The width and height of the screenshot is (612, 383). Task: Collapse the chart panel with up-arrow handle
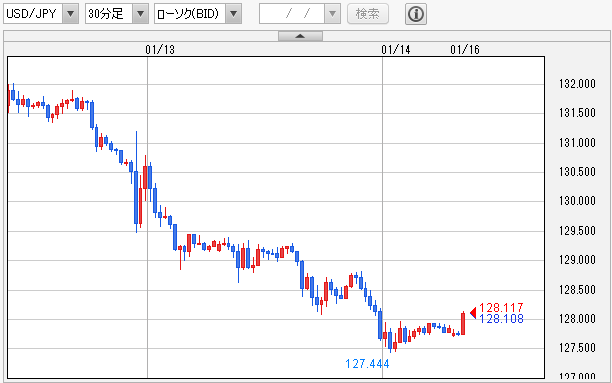click(x=300, y=36)
